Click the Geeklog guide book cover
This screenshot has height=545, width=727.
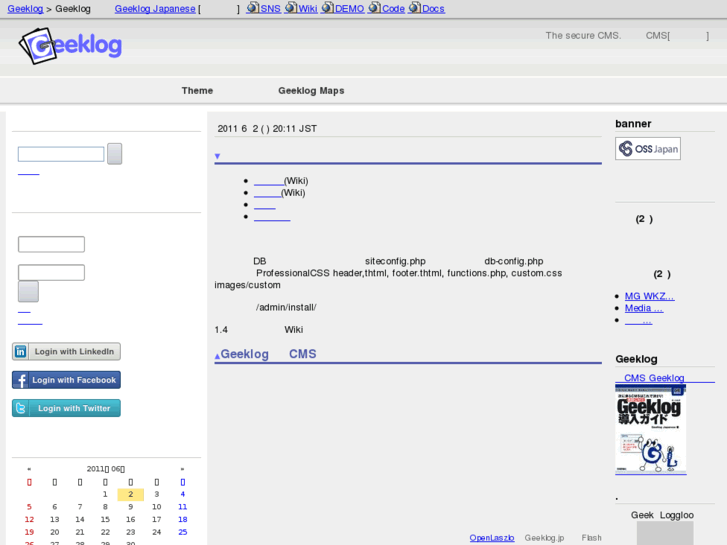tap(650, 429)
